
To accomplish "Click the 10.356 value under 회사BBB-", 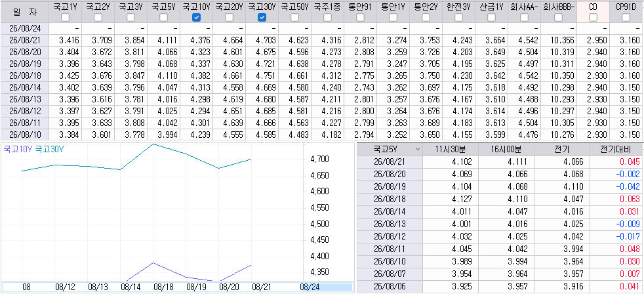I will [561, 40].
